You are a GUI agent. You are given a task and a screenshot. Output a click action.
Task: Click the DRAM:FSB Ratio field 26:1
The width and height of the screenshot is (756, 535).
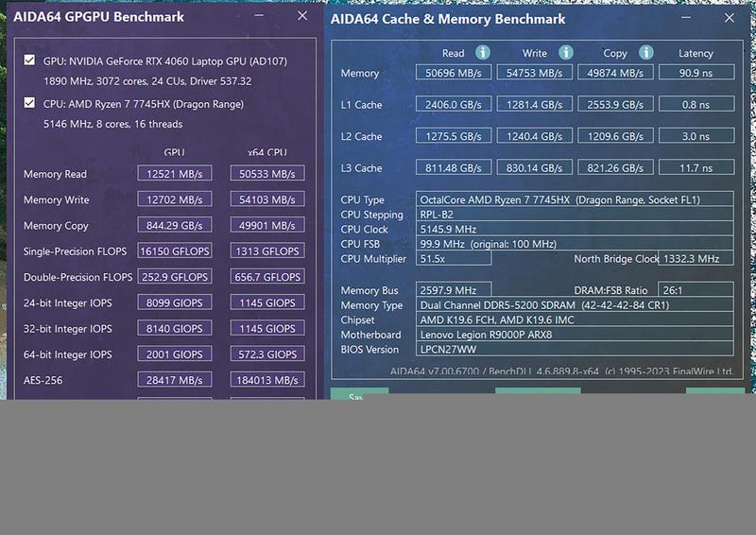696,290
